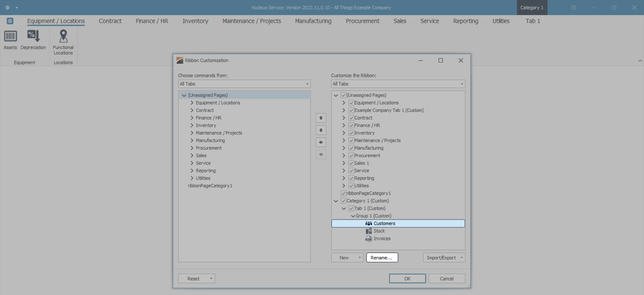Image resolution: width=644 pixels, height=295 pixels.
Task: Click the New button
Action: tap(344, 258)
